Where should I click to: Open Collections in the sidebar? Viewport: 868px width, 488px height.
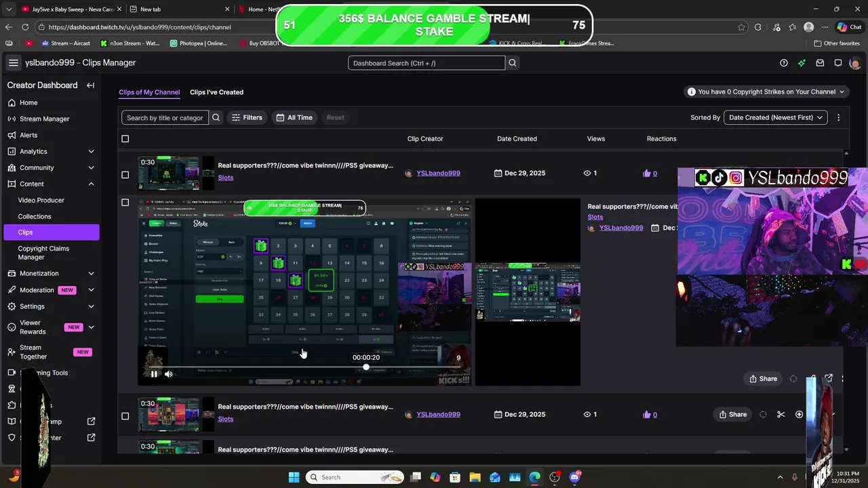click(x=35, y=217)
